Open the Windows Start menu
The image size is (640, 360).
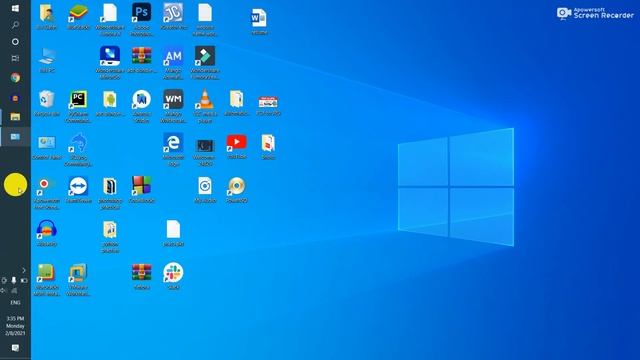click(x=15, y=8)
